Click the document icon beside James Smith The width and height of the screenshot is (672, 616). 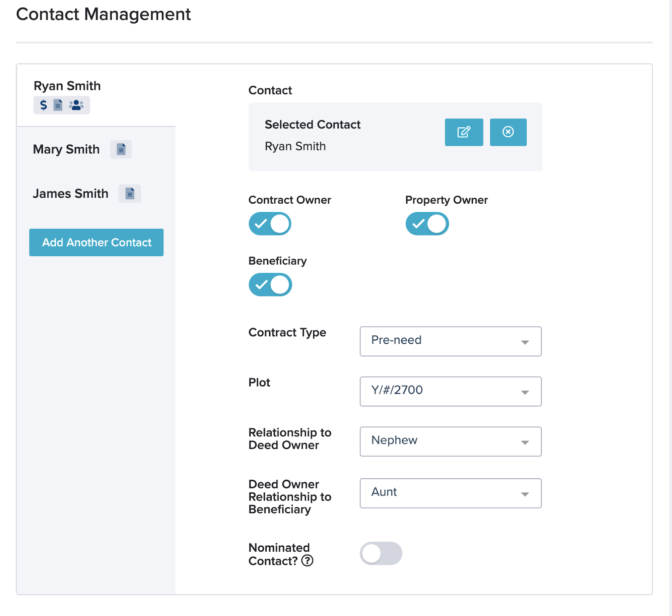coord(130,194)
